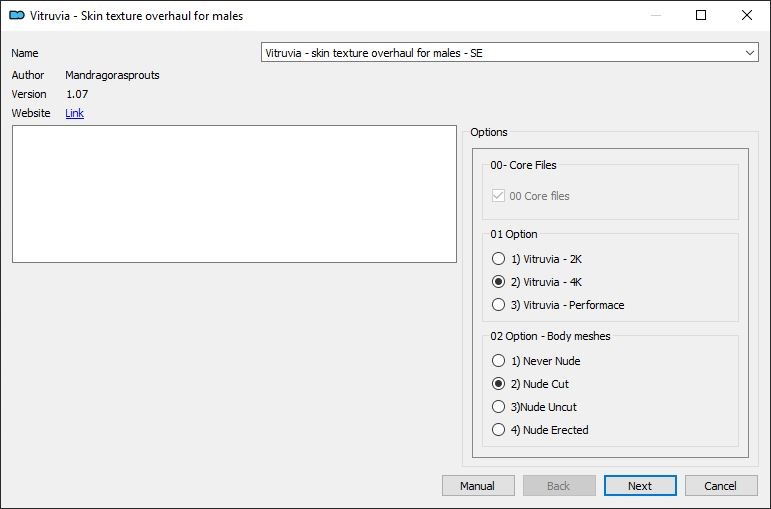Choose Vitruvia - Performace option

click(498, 305)
